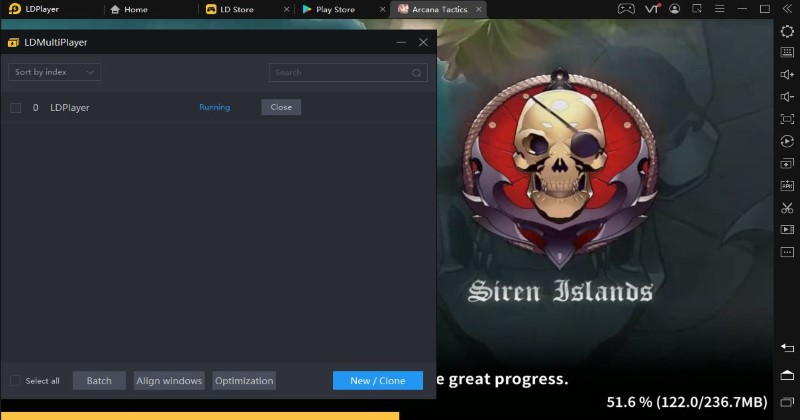The height and width of the screenshot is (420, 800).
Task: Decrease volume using sidebar speaker minus icon
Action: click(787, 97)
